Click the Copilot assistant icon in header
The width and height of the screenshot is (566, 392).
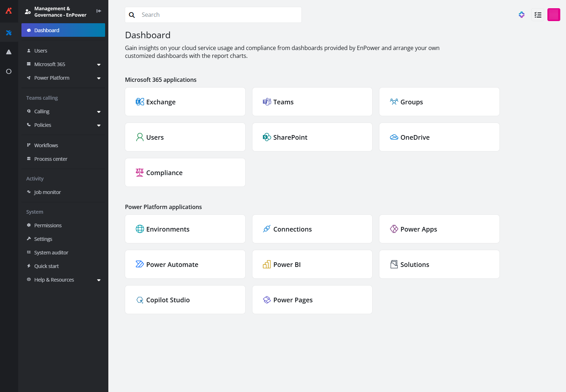[521, 15]
